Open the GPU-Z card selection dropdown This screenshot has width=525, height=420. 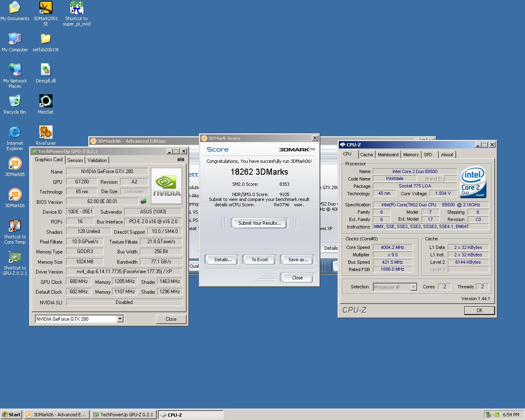tap(120, 319)
